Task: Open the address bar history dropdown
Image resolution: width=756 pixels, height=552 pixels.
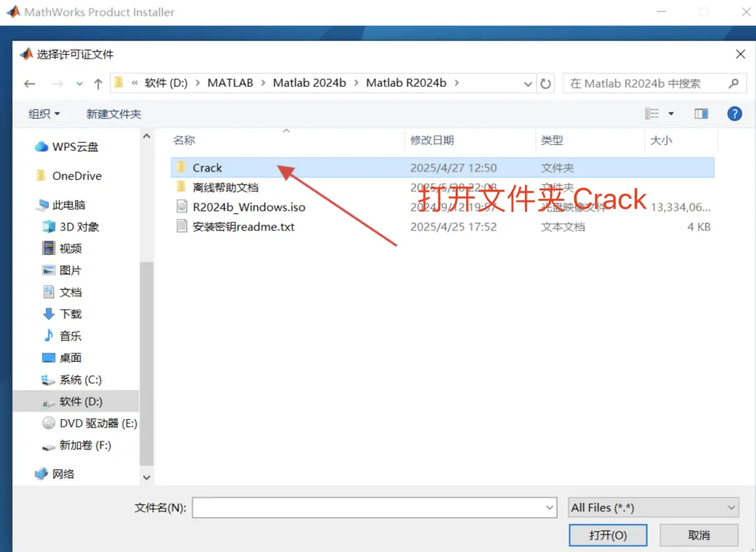Action: (528, 84)
